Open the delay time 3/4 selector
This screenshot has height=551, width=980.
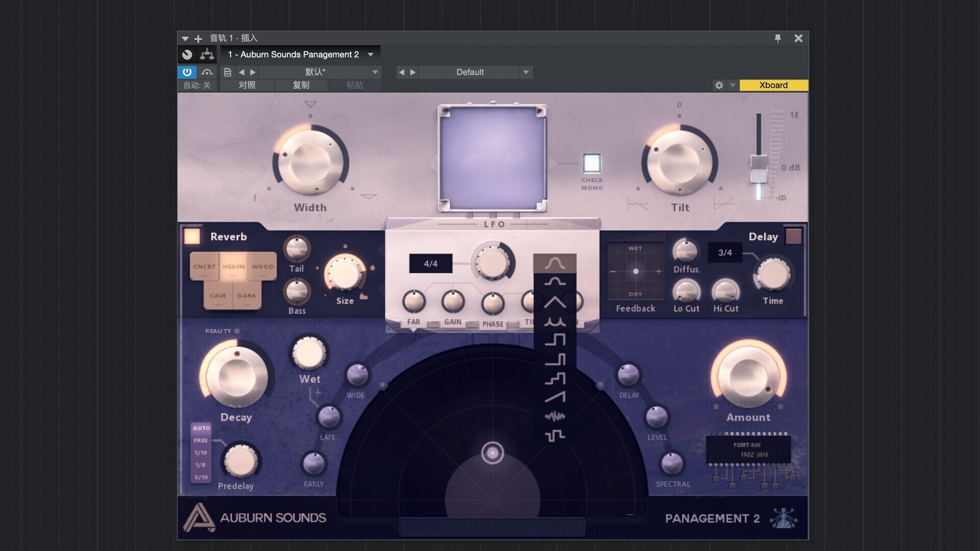(x=725, y=253)
